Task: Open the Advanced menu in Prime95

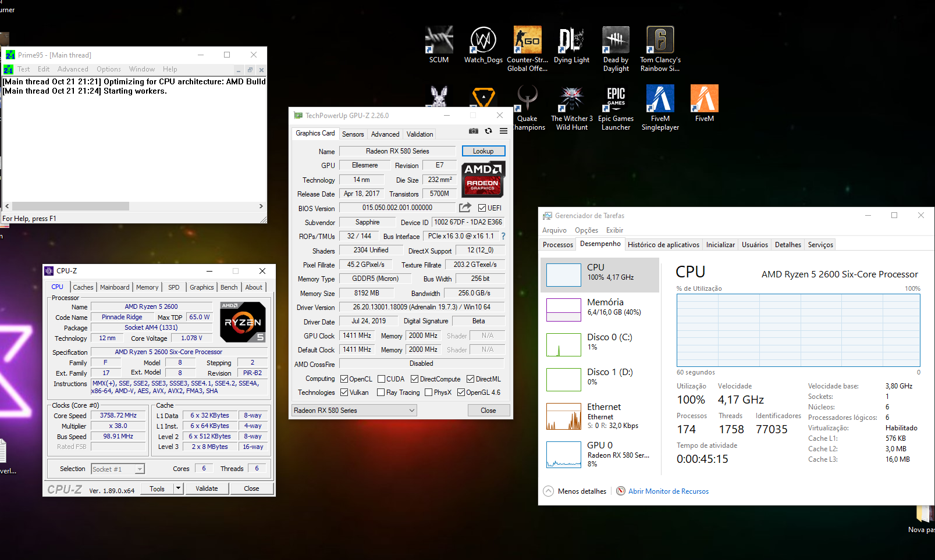Action: pyautogui.click(x=73, y=69)
